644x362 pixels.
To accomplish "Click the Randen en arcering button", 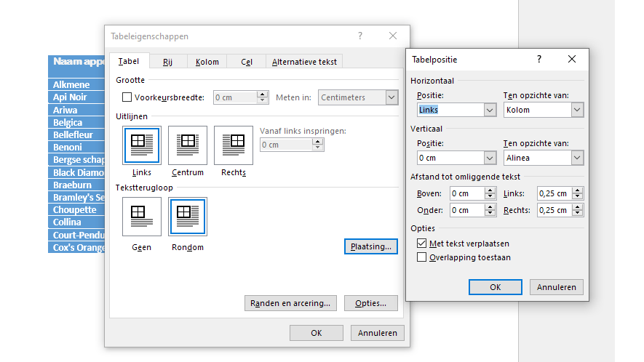I will point(290,303).
